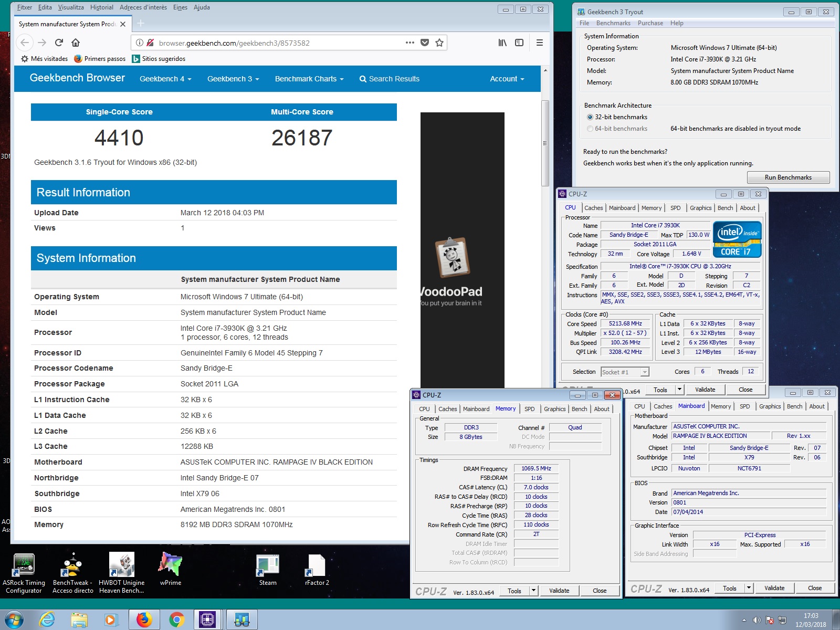Open BenchTweak desktop shortcut
This screenshot has height=630, width=840.
[x=72, y=573]
